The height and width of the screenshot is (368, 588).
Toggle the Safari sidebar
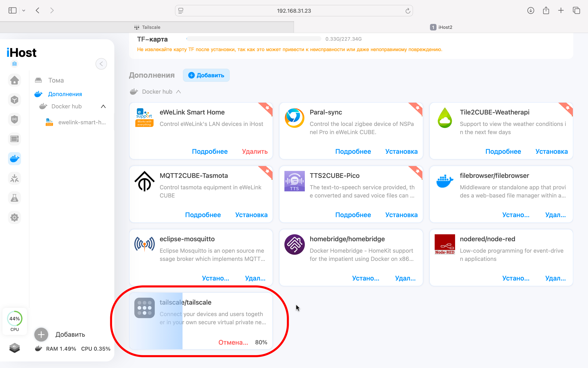click(12, 10)
